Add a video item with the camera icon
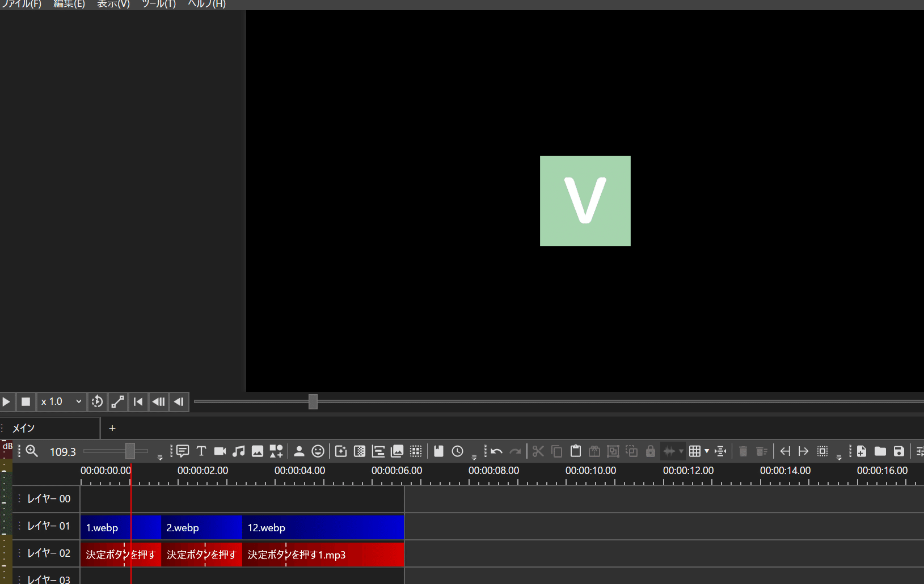 (x=220, y=451)
